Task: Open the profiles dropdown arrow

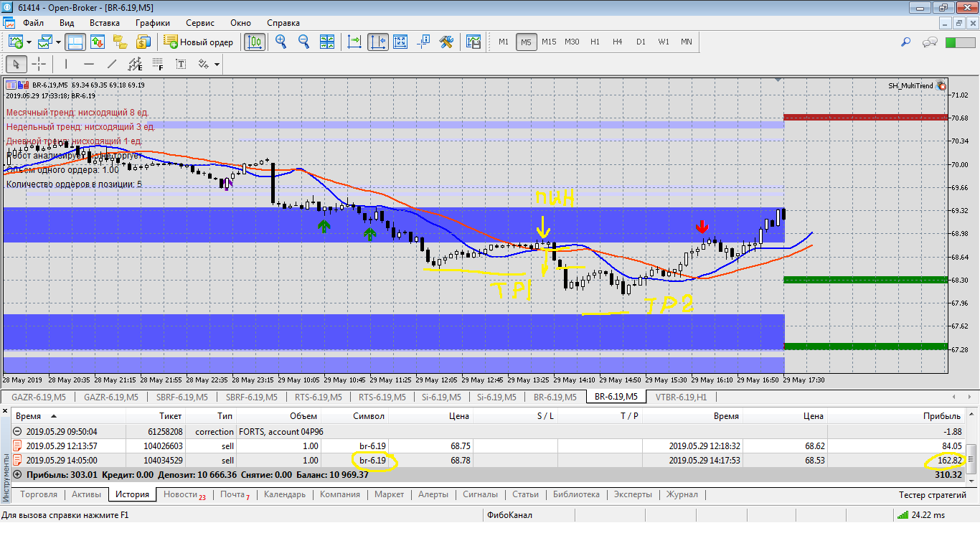Action: pos(59,42)
